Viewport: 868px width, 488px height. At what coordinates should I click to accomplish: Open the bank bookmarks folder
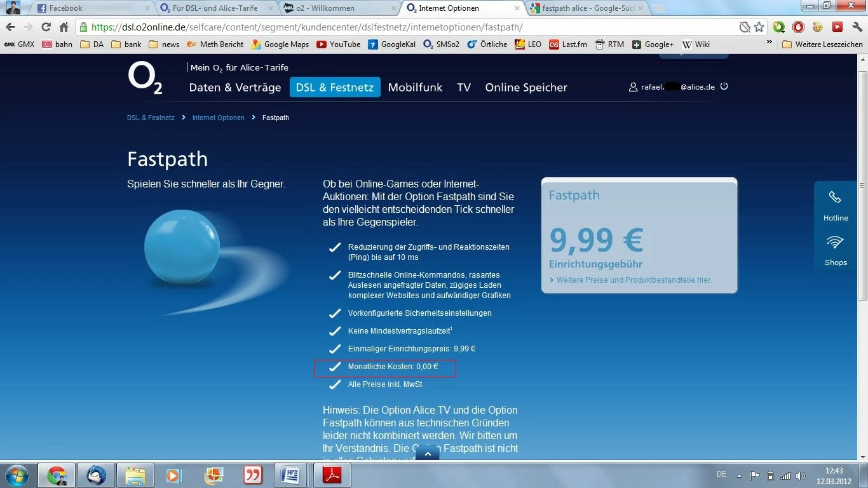coord(126,44)
